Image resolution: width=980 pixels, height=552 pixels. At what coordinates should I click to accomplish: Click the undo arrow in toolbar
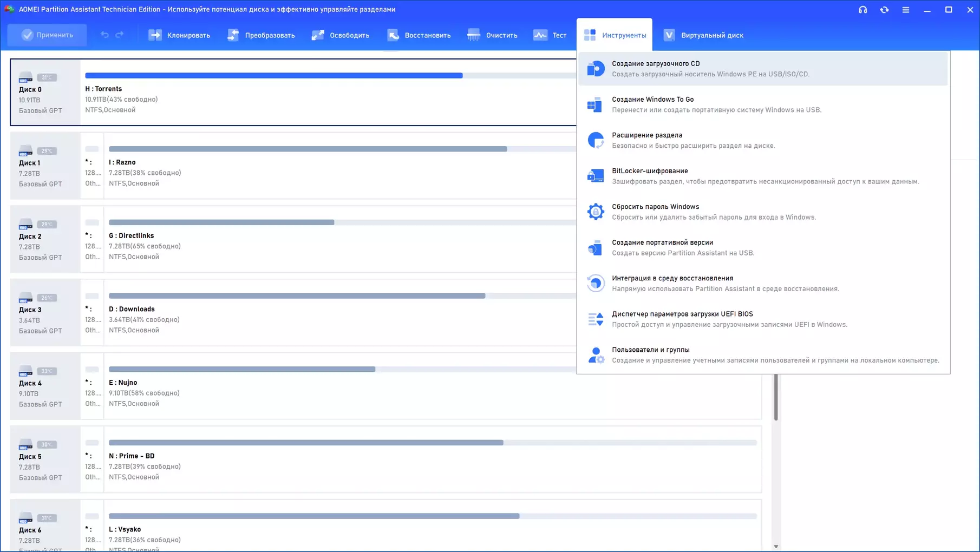point(104,35)
